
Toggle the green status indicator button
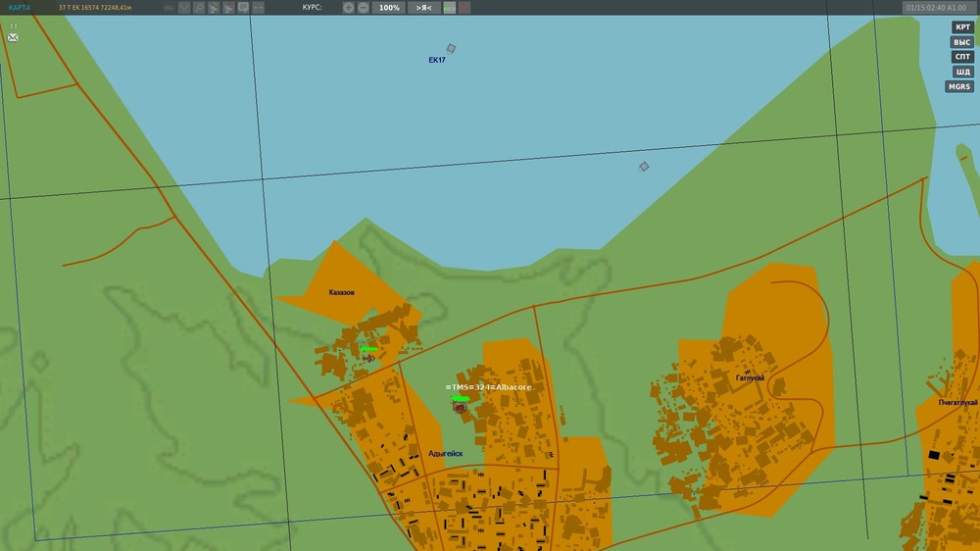450,8
